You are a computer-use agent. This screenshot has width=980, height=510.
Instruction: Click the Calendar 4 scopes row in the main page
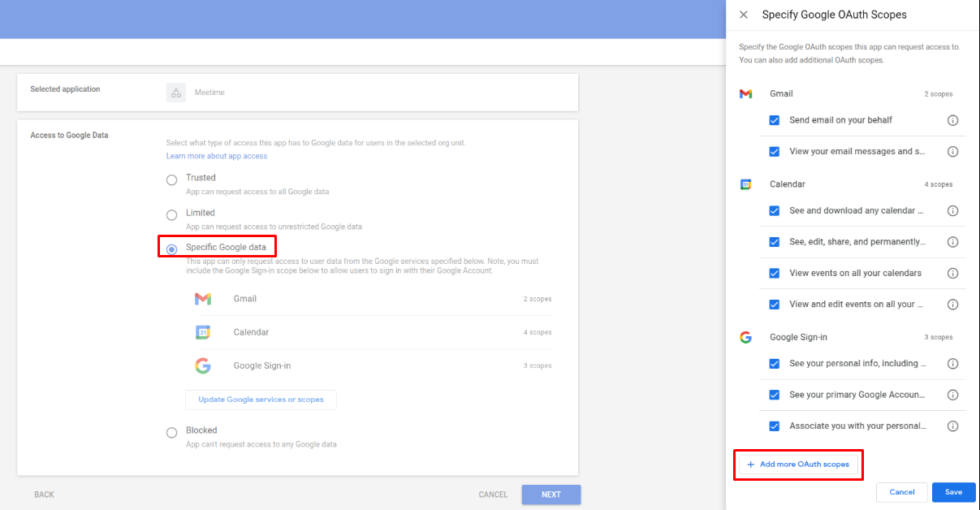[x=373, y=332]
